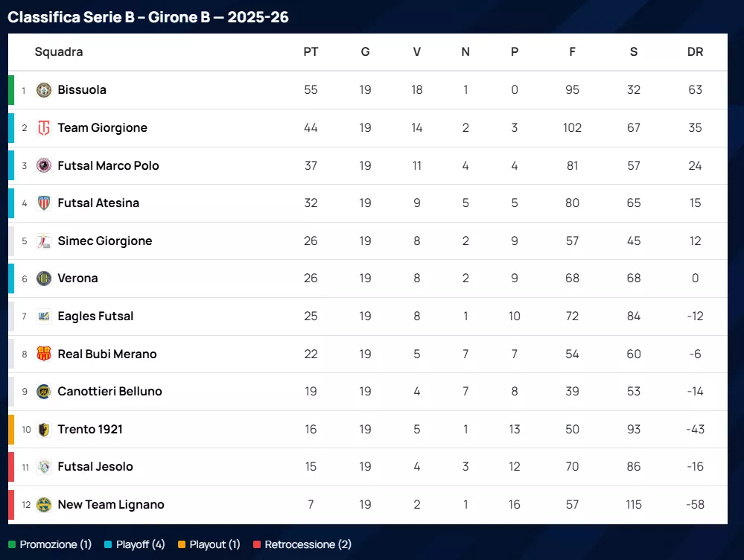Click the DR column header
The width and height of the screenshot is (744, 560).
(695, 52)
